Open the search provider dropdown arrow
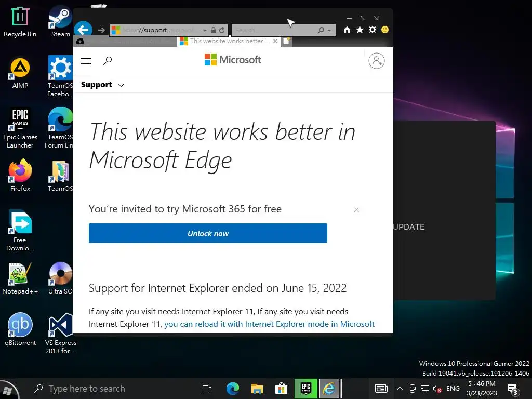The image size is (532, 399). pos(329,30)
